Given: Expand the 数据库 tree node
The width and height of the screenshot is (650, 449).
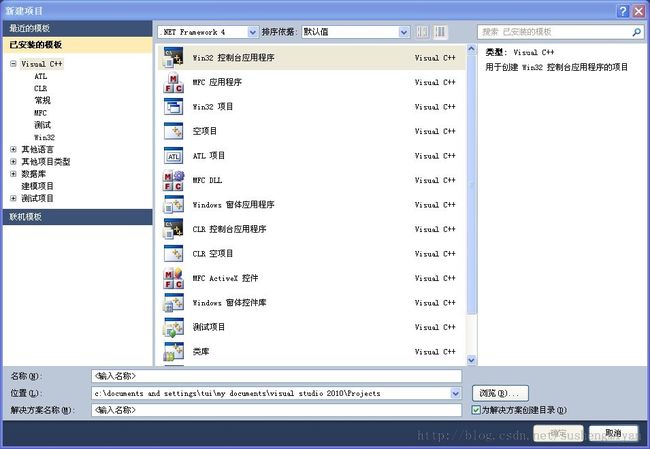Looking at the screenshot, I should tap(13, 174).
